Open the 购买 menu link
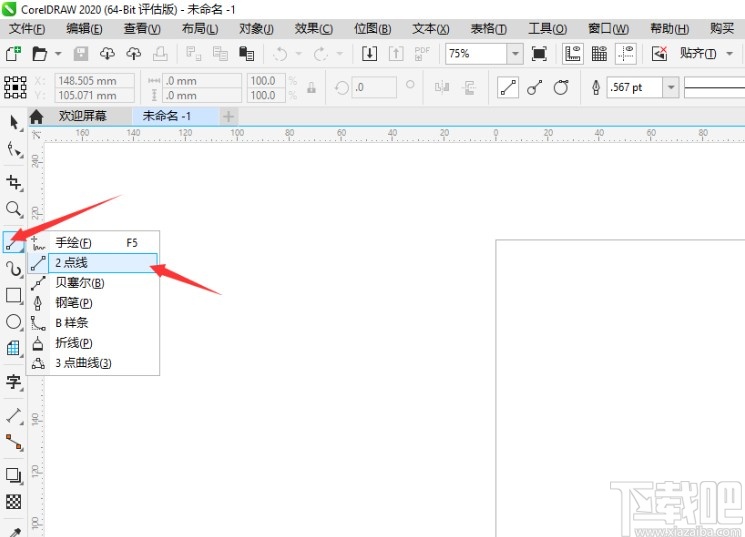 [722, 29]
